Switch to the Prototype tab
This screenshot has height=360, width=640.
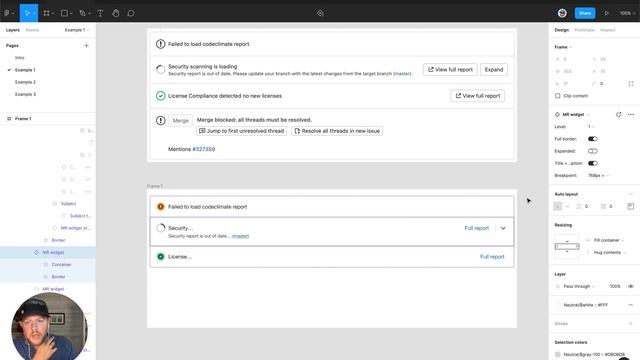point(584,30)
